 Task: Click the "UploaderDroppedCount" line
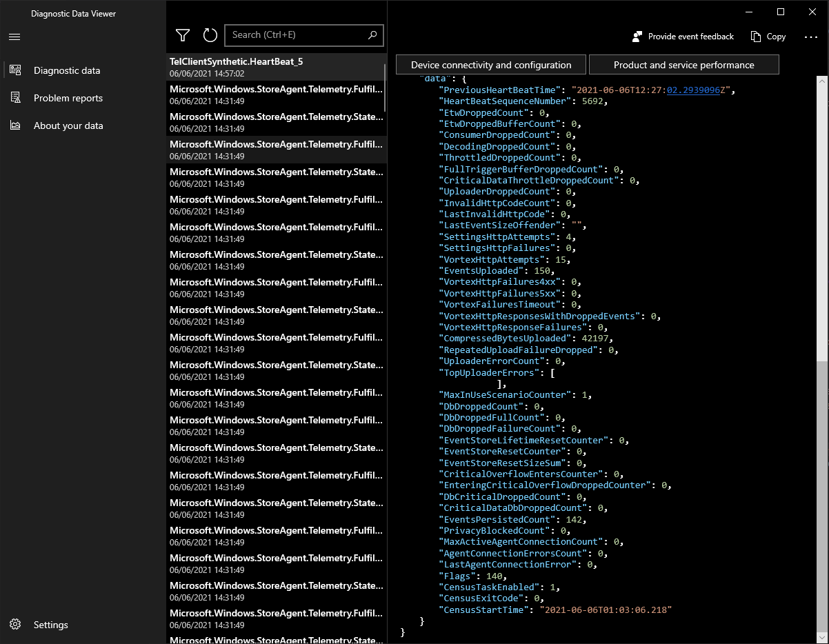pos(507,192)
